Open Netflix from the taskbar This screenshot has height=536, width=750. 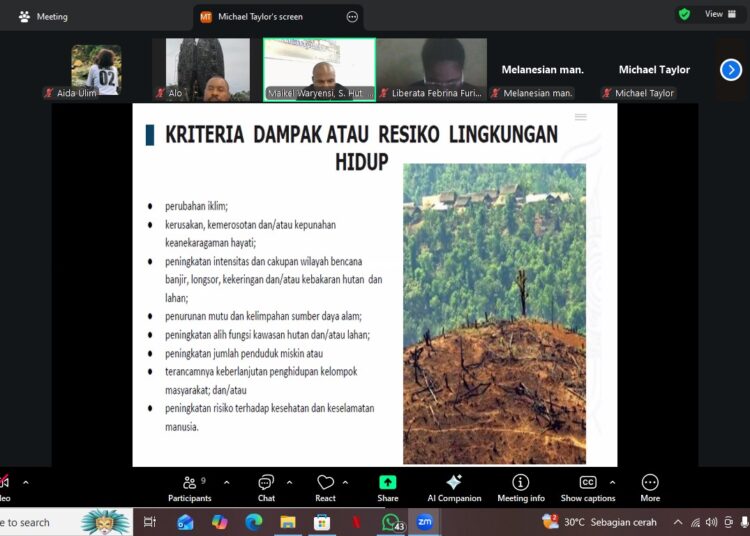pyautogui.click(x=356, y=522)
